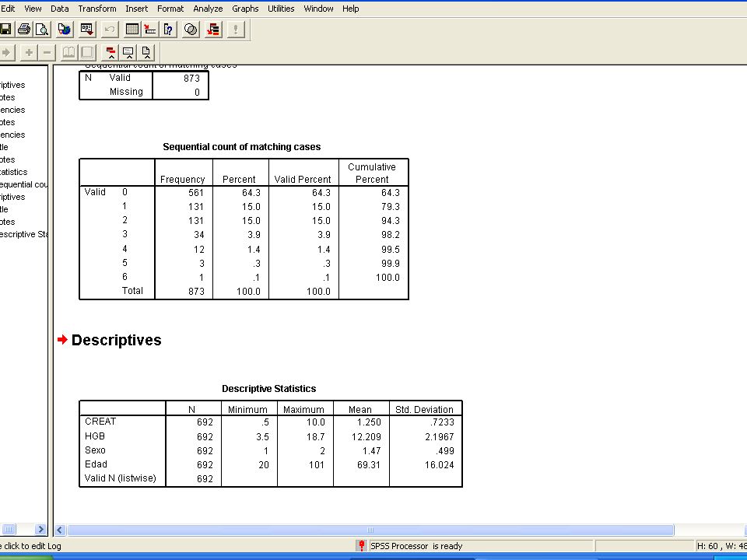Click standard deviation value '16.024'
747x560 pixels.
pyautogui.click(x=439, y=465)
